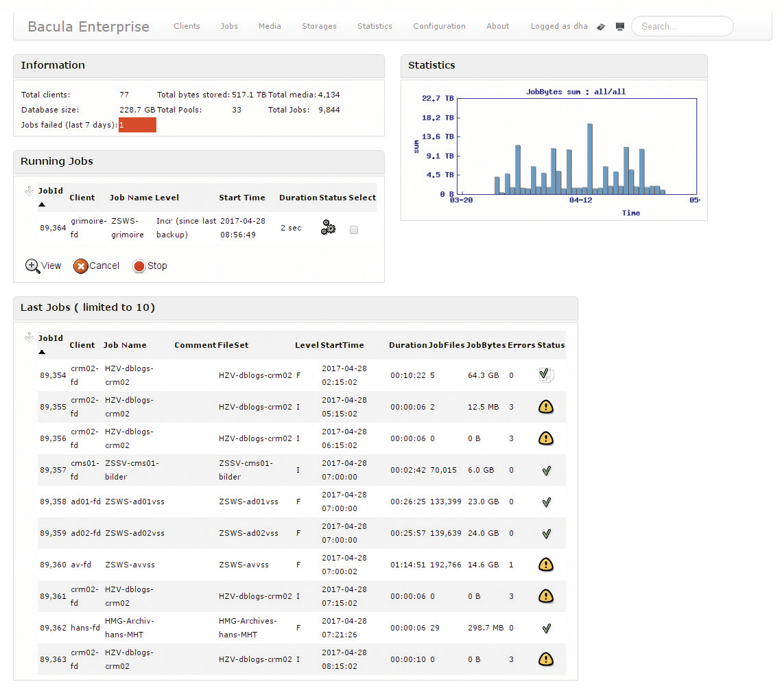Click the anchor icon in Last Jobs table
The height and width of the screenshot is (695, 784).
tap(29, 337)
